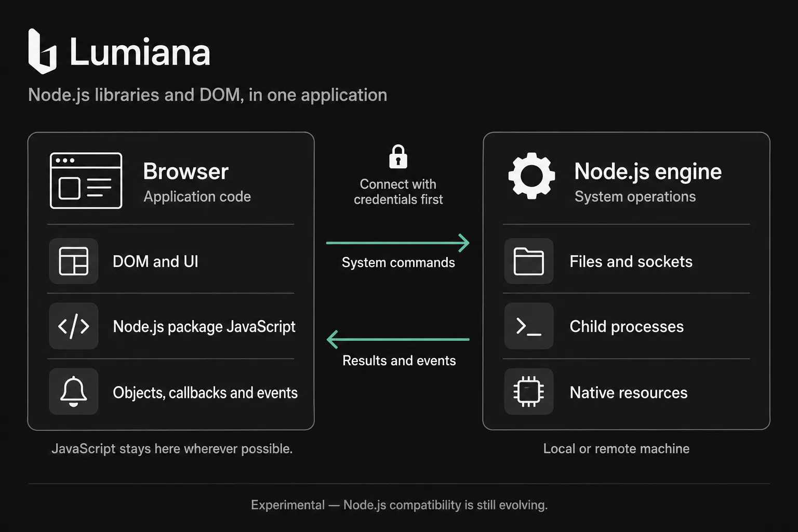Click the Browser window icon

(86, 180)
